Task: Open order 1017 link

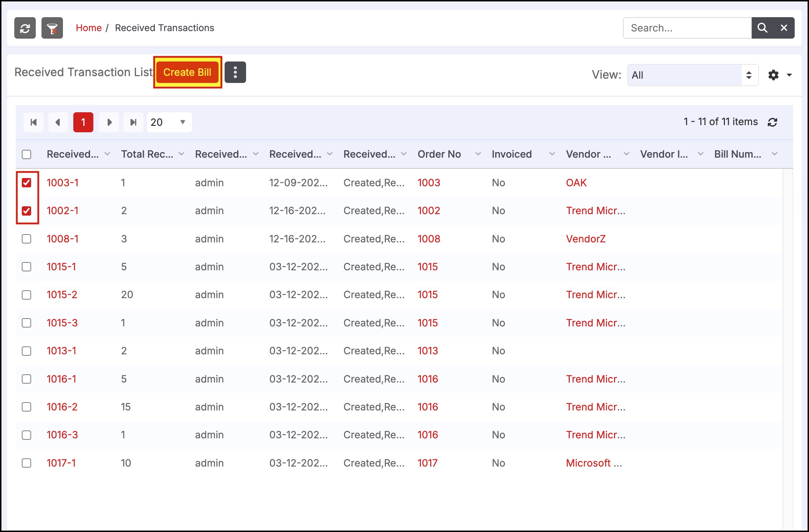Action: pyautogui.click(x=428, y=463)
